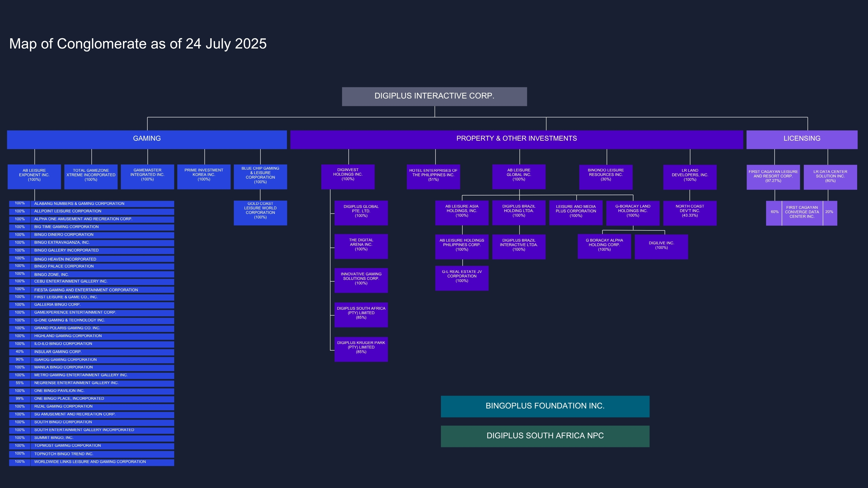868x488 pixels.
Task: Click FIESTA GAMING AND ENTERTAINMENT CORPORATION row
Action: pyautogui.click(x=92, y=289)
